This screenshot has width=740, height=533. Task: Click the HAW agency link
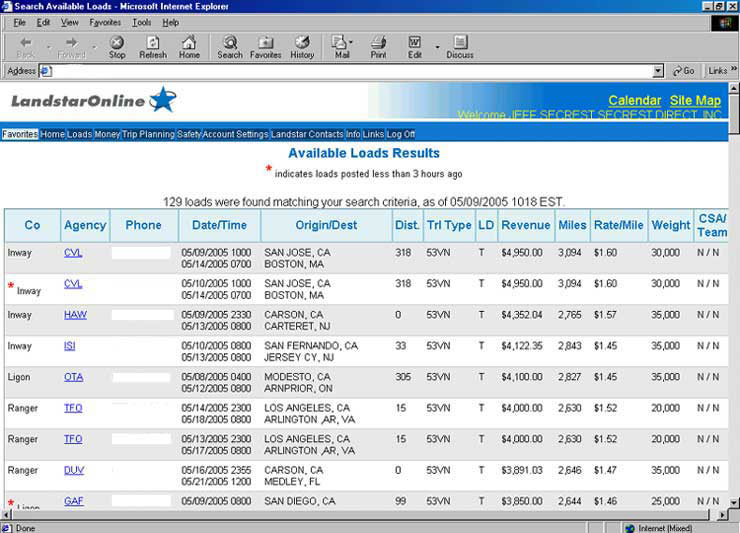click(75, 315)
